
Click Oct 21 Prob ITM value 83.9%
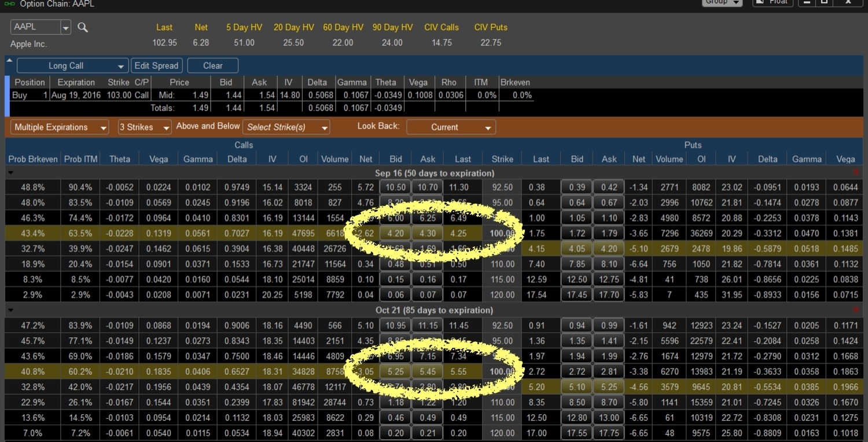pyautogui.click(x=80, y=326)
